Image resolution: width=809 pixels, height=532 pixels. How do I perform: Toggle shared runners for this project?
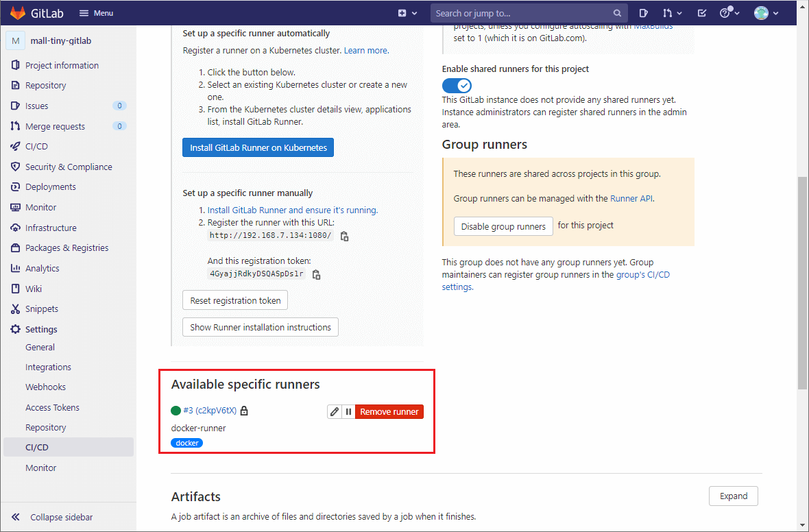457,86
